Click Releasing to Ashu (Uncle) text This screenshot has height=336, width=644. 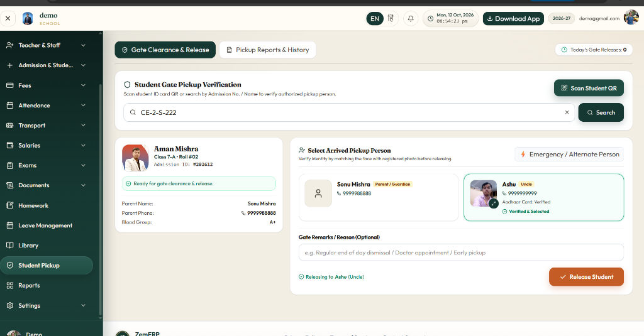pos(331,277)
